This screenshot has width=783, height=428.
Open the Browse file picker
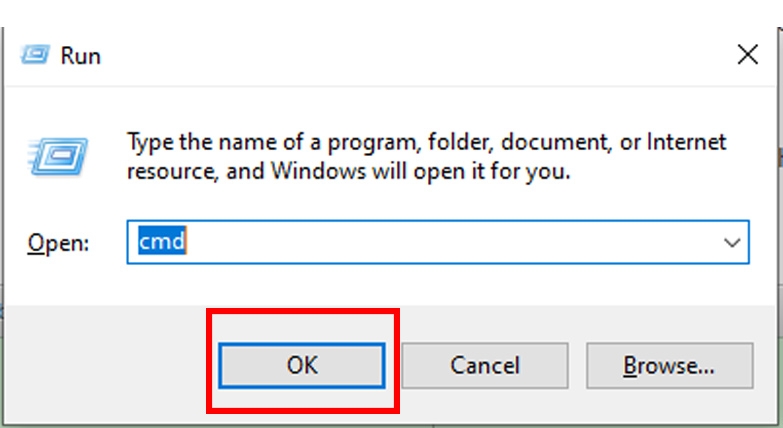tap(668, 366)
